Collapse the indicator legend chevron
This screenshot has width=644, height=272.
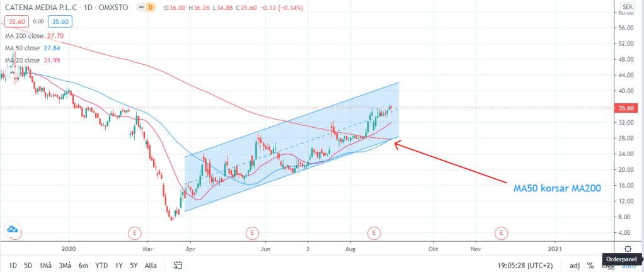tap(12, 71)
